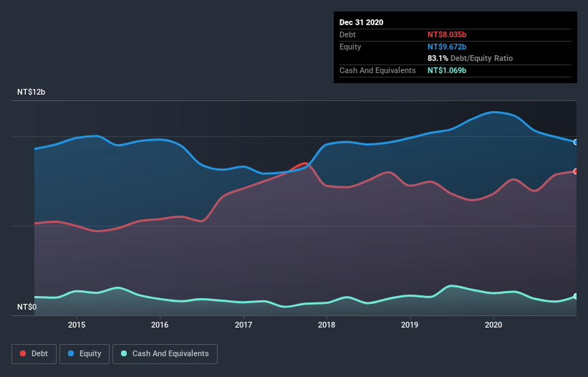Click the red Debt endpoint marker
This screenshot has width=588, height=377.
[576, 171]
